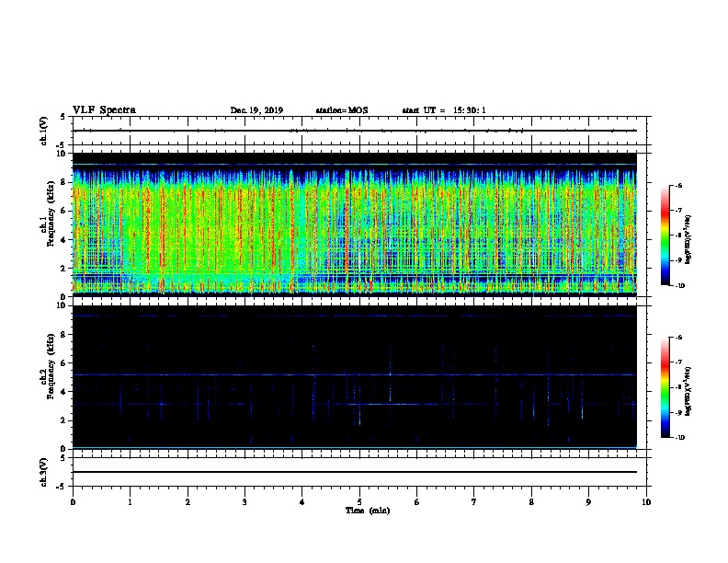Click time axis tick label '0'
The height and width of the screenshot is (563, 728).
click(73, 502)
